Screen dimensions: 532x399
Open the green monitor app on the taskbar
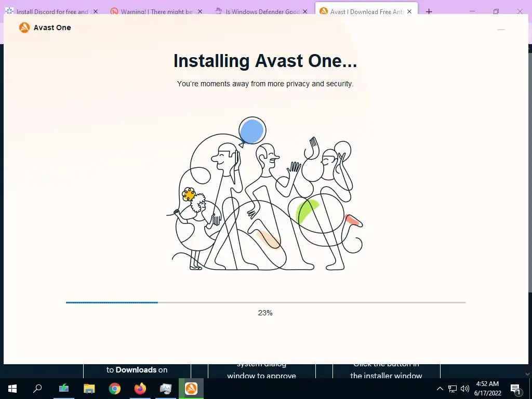[x=64, y=389]
